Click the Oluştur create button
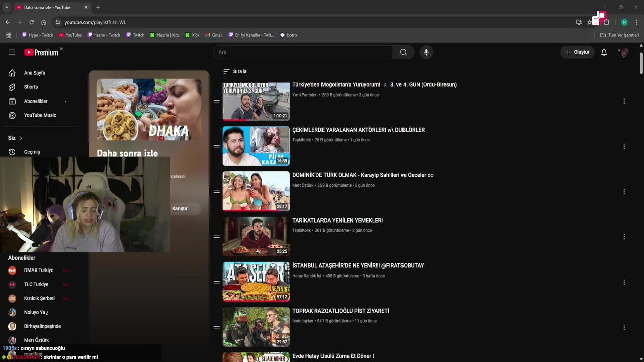Screen dimensions: 644x362 point(577,52)
